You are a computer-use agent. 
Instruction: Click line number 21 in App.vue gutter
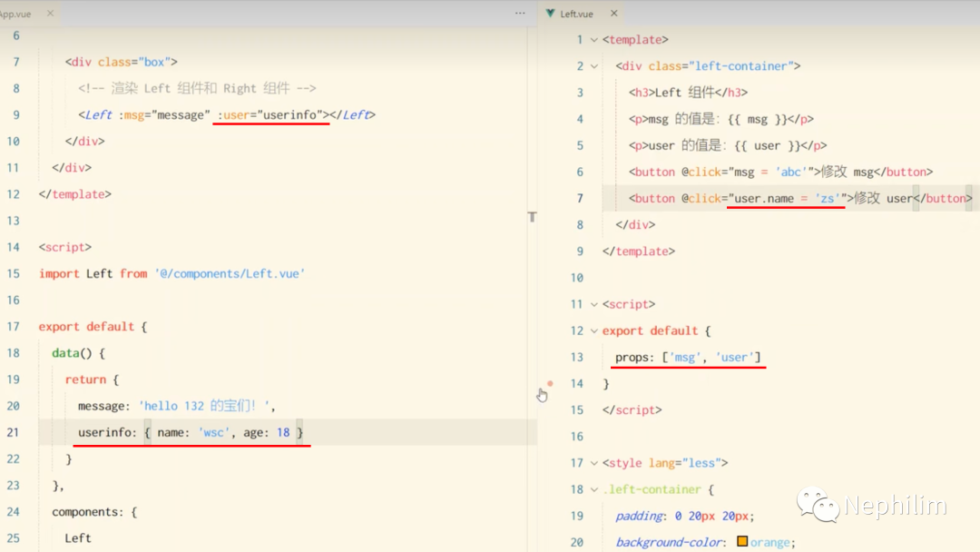pos(13,432)
